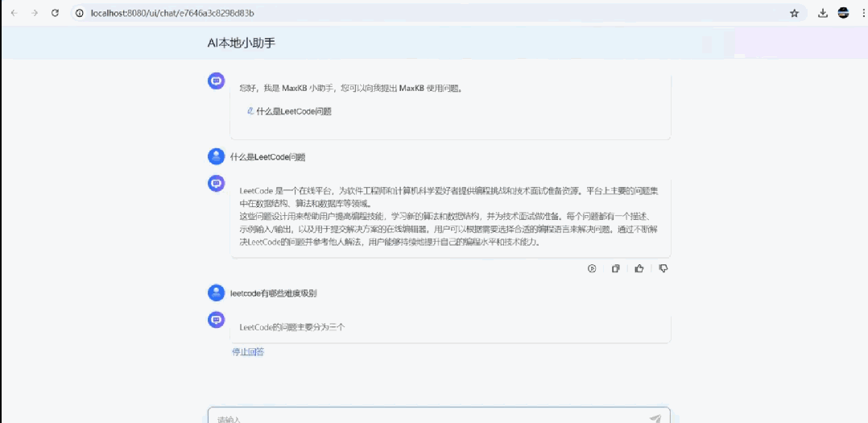The height and width of the screenshot is (423, 868).
Task: Click user avatar beside 什么是LeetCode问题
Action: point(216,156)
